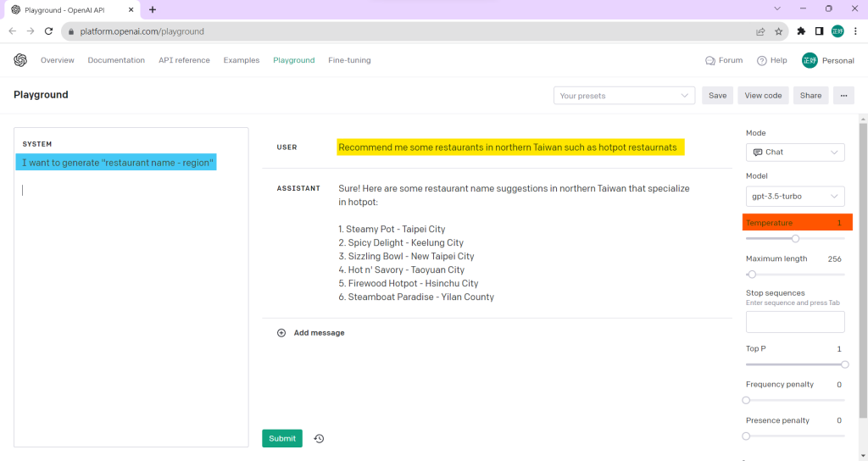Close the Playground - OpenAI API tab
Viewport: 868px width, 461px height.
click(131, 9)
